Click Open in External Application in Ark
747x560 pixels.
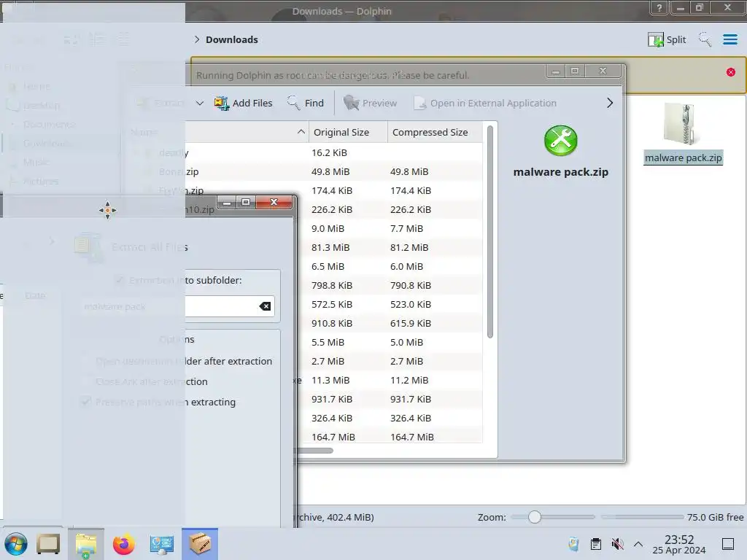[x=485, y=103]
